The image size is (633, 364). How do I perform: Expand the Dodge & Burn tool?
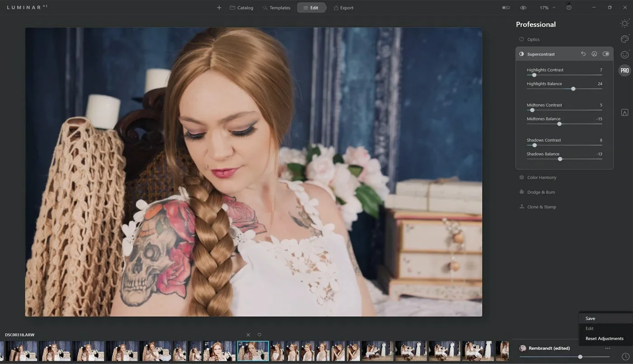pyautogui.click(x=541, y=192)
